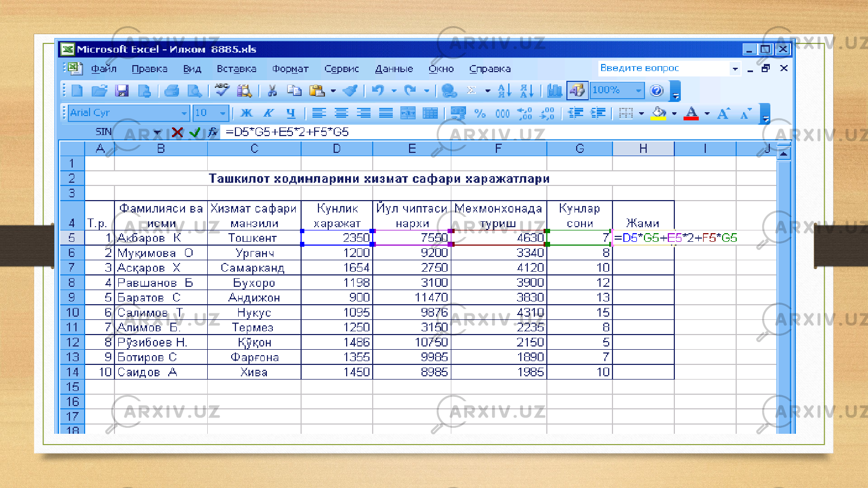Apply yellow fill color bucket
The width and height of the screenshot is (868, 488).
pyautogui.click(x=659, y=113)
